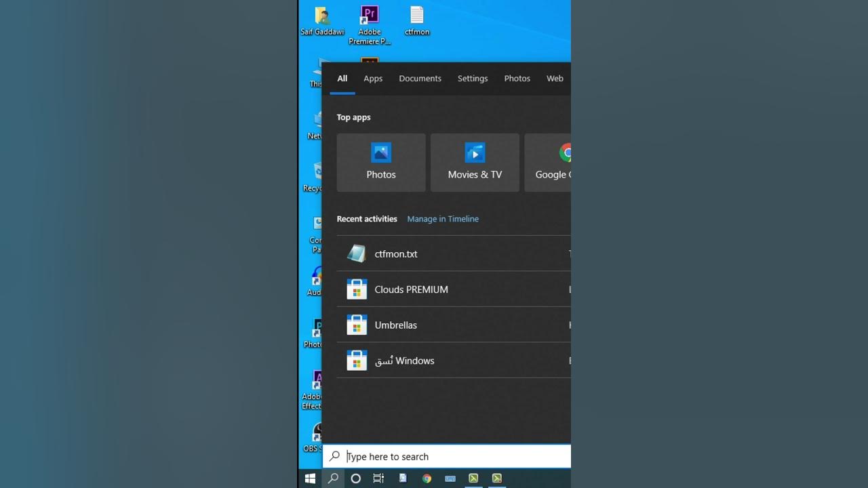868x488 pixels.
Task: Open the Movies & TV top app tile
Action: [475, 163]
